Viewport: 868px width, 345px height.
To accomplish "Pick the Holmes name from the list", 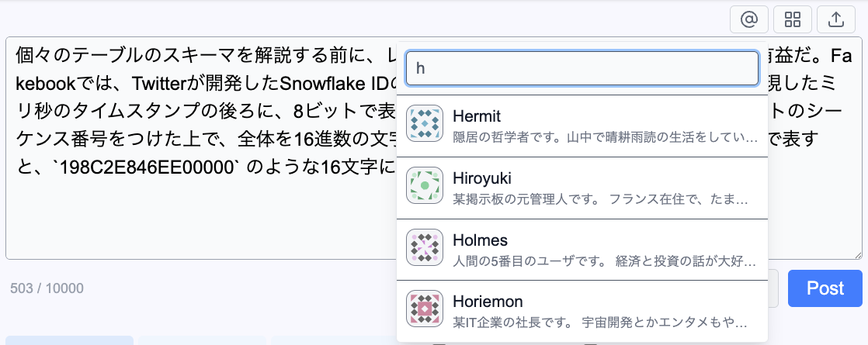I will pyautogui.click(x=479, y=240).
